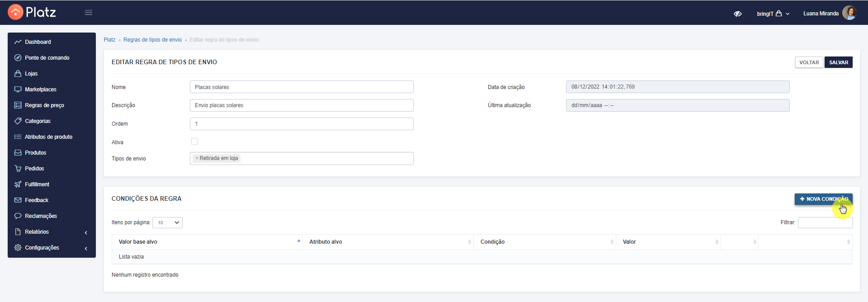Open the Tipos de envio selector
This screenshot has width=868, height=302.
pyautogui.click(x=302, y=159)
